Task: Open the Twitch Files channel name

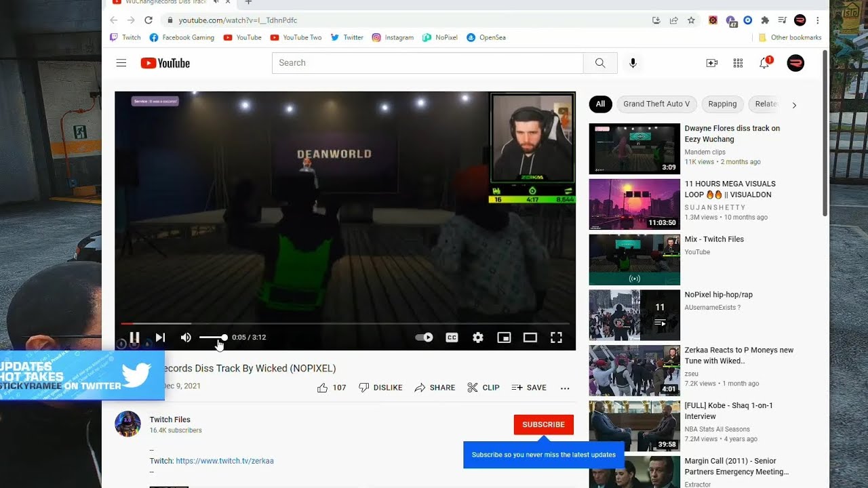Action: 170,420
